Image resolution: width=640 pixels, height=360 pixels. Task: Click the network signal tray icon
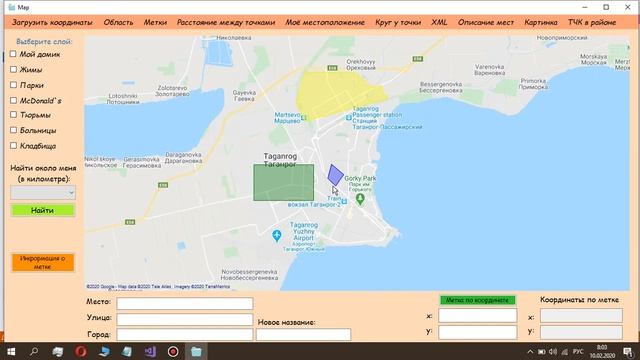(564, 352)
